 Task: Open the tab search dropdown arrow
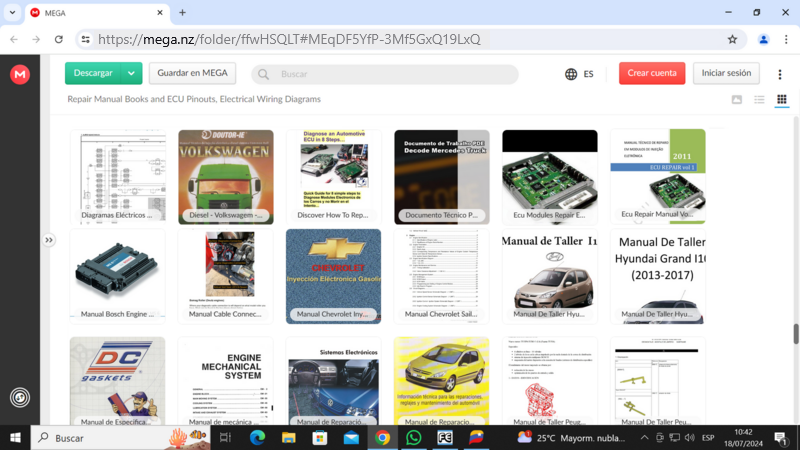(12, 13)
